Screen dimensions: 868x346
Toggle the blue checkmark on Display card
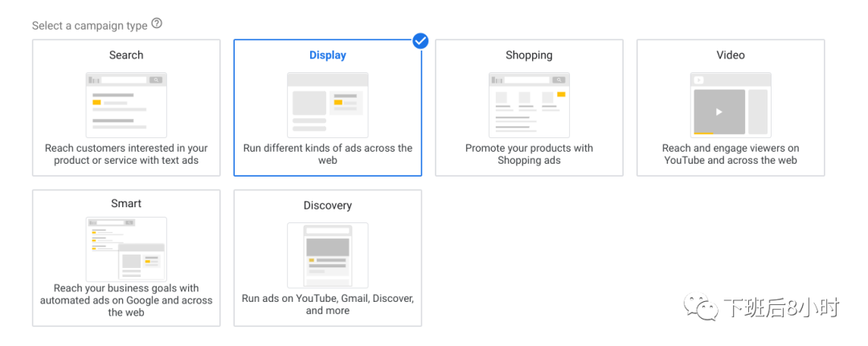coord(420,40)
